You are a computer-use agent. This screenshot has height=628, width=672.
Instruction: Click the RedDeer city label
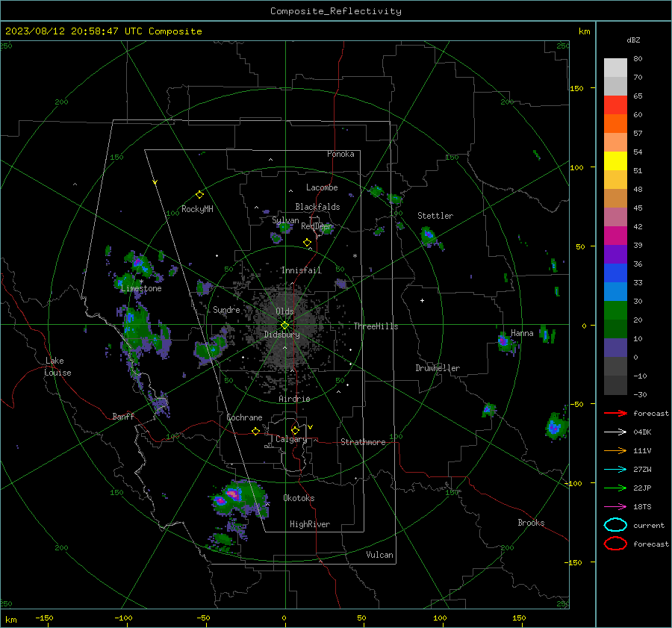[x=317, y=226]
